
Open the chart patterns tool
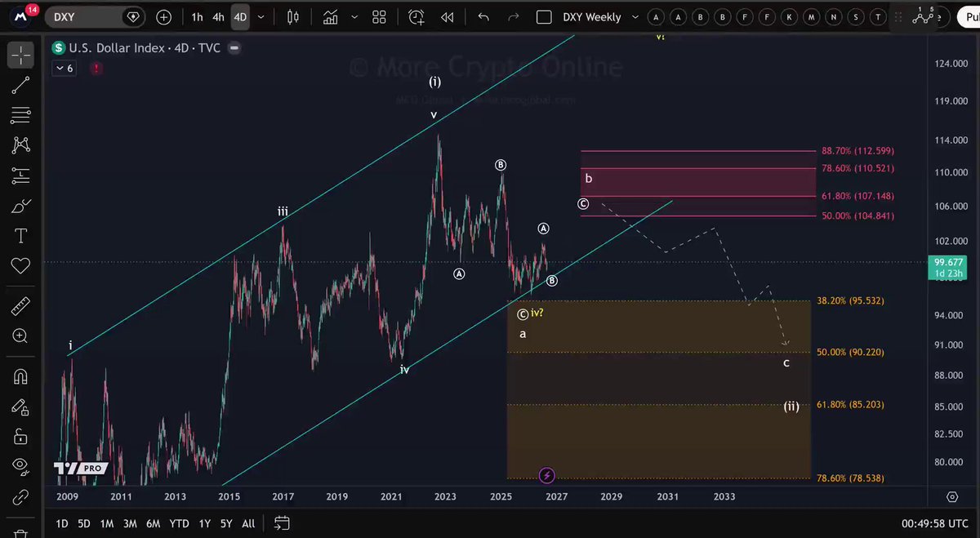[x=20, y=145]
